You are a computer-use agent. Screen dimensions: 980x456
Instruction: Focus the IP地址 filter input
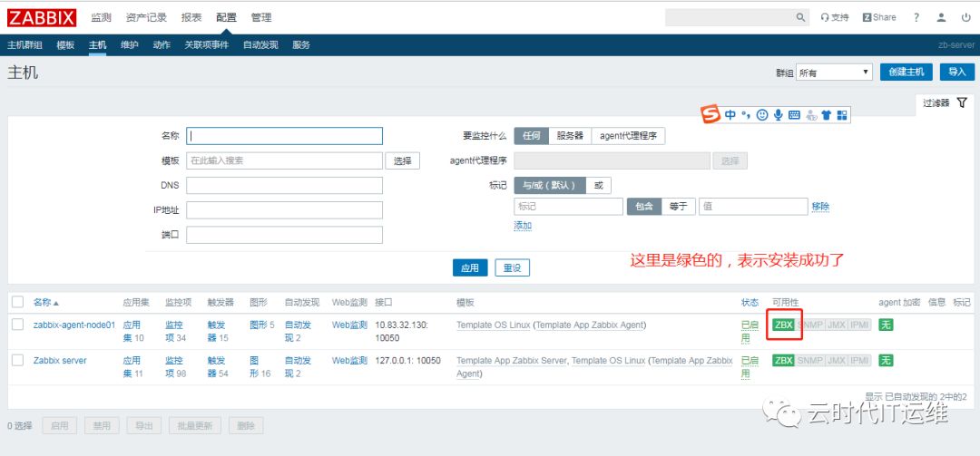(x=284, y=210)
